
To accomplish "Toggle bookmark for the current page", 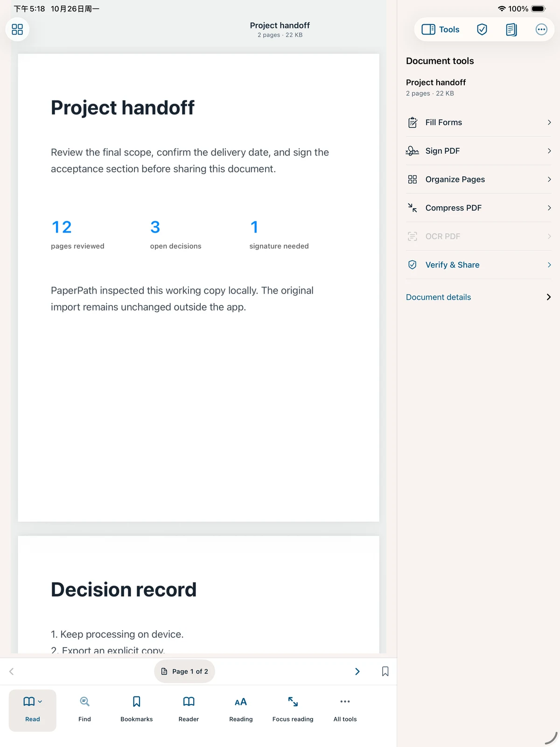I will coord(385,671).
